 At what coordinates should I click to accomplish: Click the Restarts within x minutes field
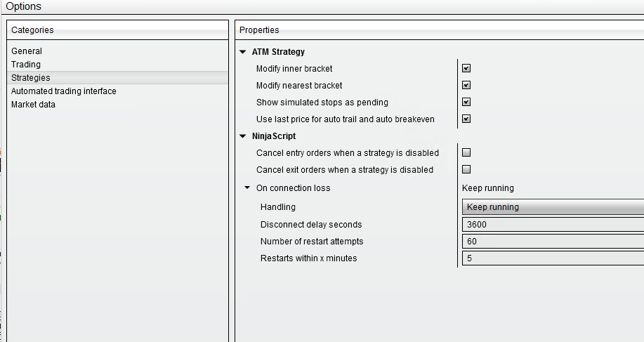click(x=552, y=258)
